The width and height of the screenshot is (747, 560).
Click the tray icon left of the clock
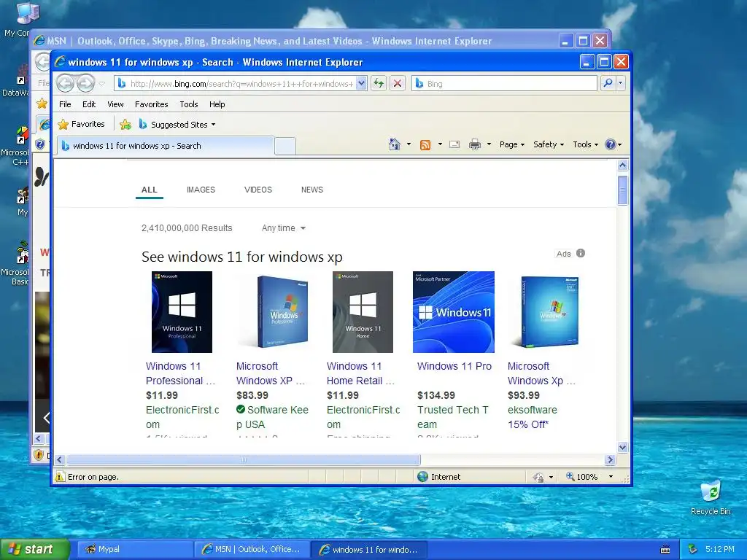693,549
